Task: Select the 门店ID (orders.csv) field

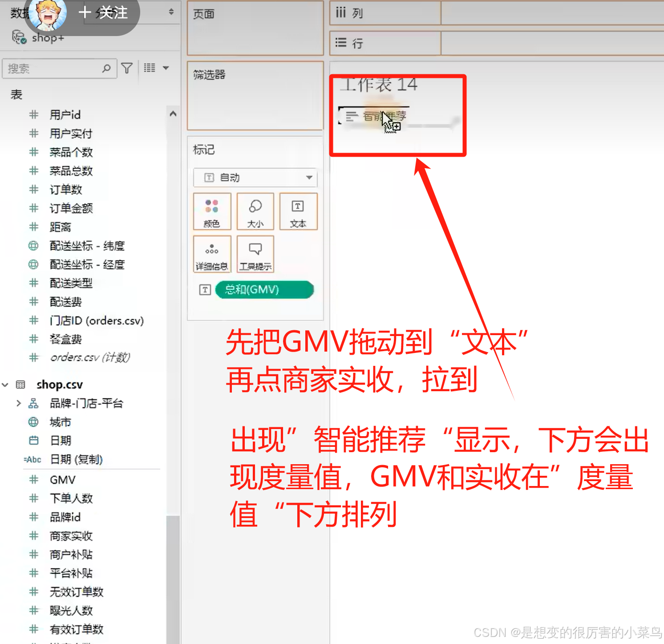Action: 97,320
